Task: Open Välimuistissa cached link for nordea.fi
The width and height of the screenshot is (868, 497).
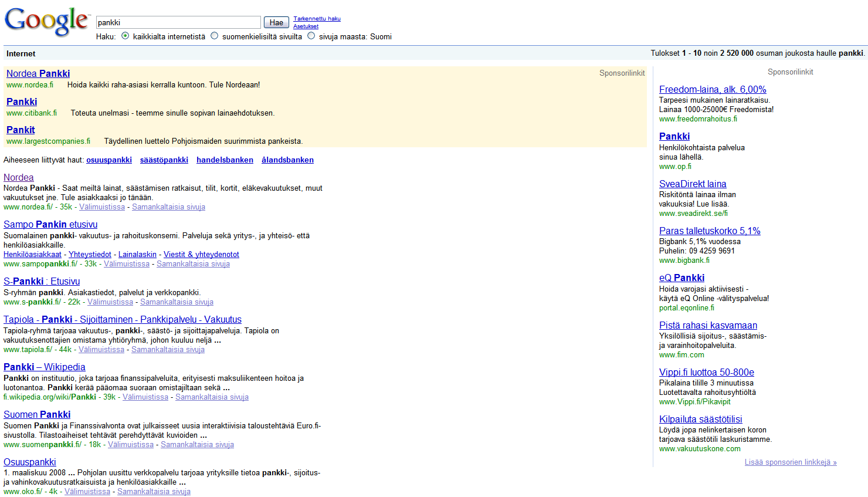Action: pyautogui.click(x=102, y=207)
